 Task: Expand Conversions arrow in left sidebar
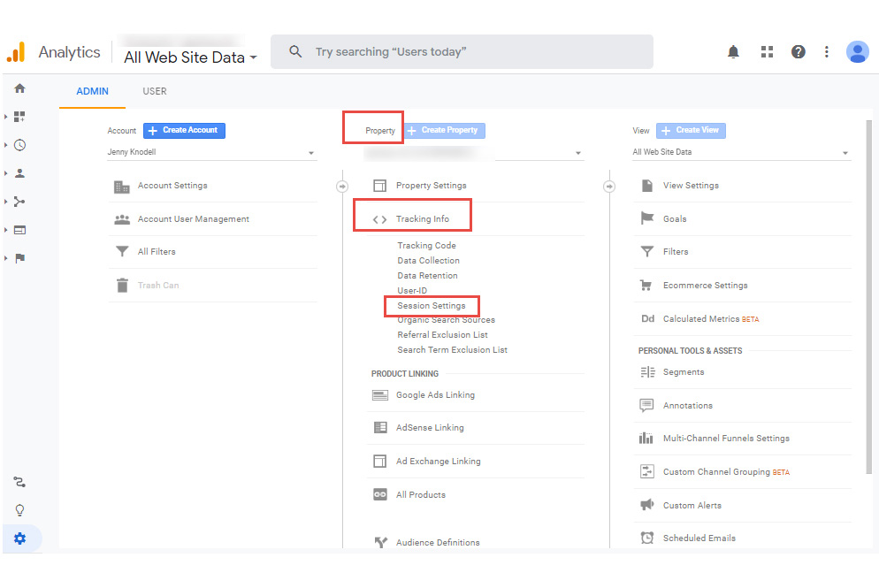(5, 258)
